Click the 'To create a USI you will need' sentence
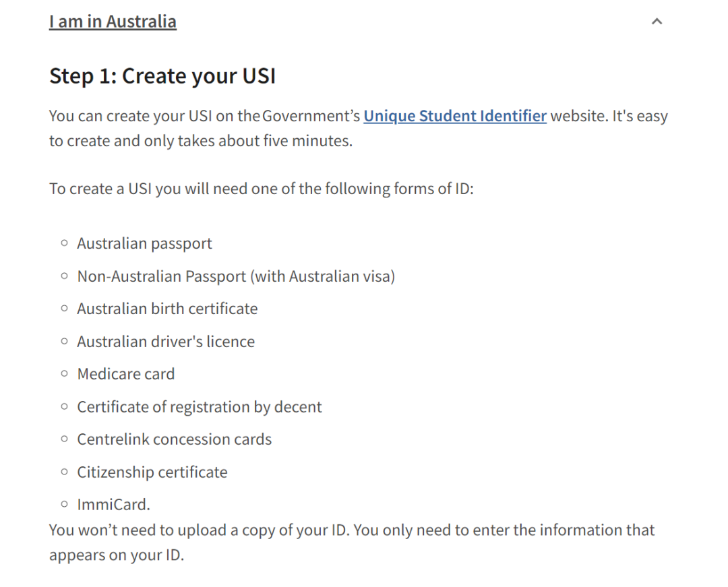This screenshot has height=587, width=728. [x=262, y=189]
